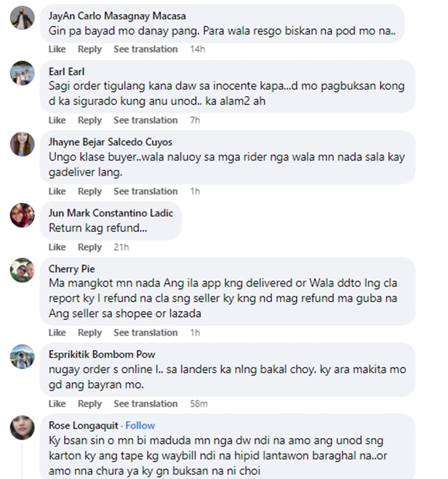Open Cherry Pie's profile picture
Screen dimensions: 448x479
[22, 270]
